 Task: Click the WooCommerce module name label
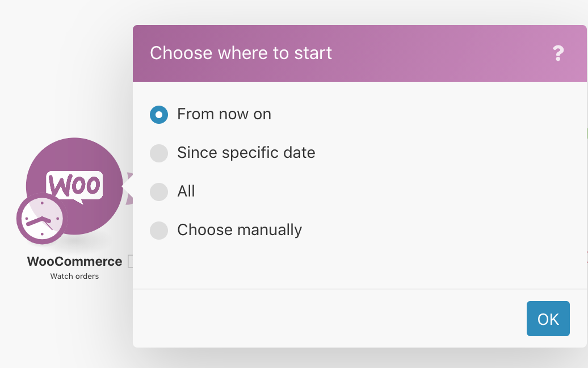click(74, 261)
